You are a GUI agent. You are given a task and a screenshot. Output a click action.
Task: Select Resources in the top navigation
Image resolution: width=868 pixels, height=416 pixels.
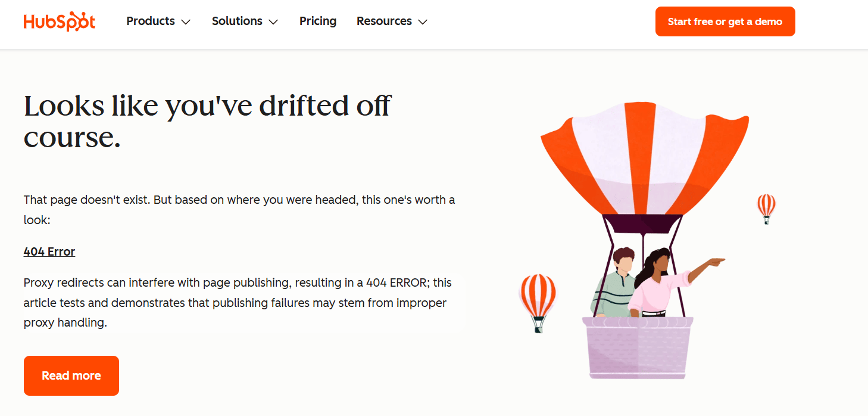pyautogui.click(x=384, y=21)
